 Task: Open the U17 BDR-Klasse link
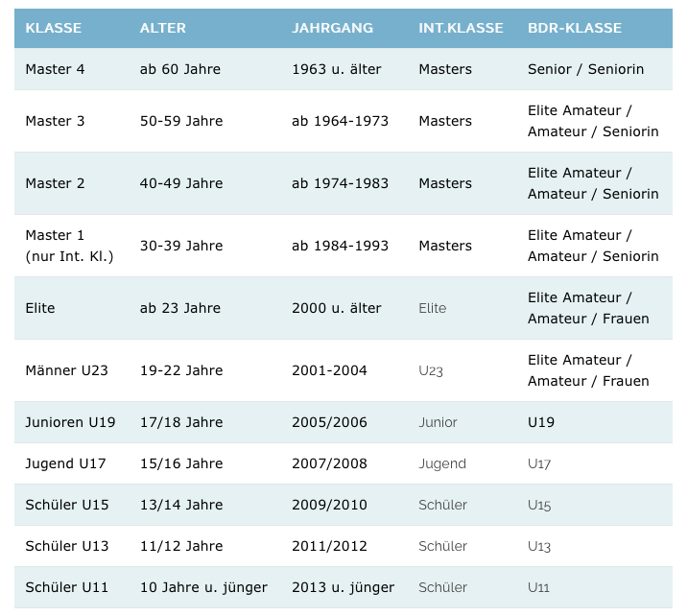pos(539,463)
